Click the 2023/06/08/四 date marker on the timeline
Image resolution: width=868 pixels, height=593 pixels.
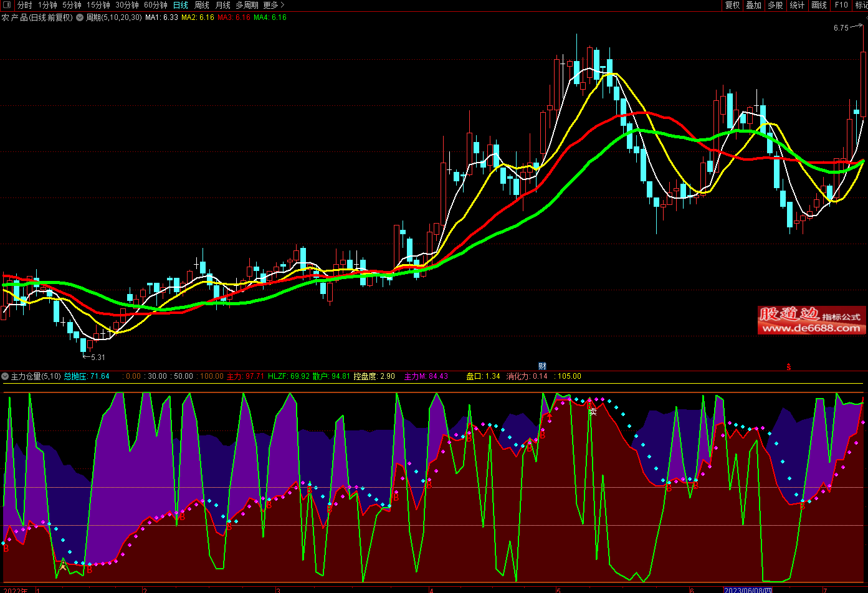[748, 590]
